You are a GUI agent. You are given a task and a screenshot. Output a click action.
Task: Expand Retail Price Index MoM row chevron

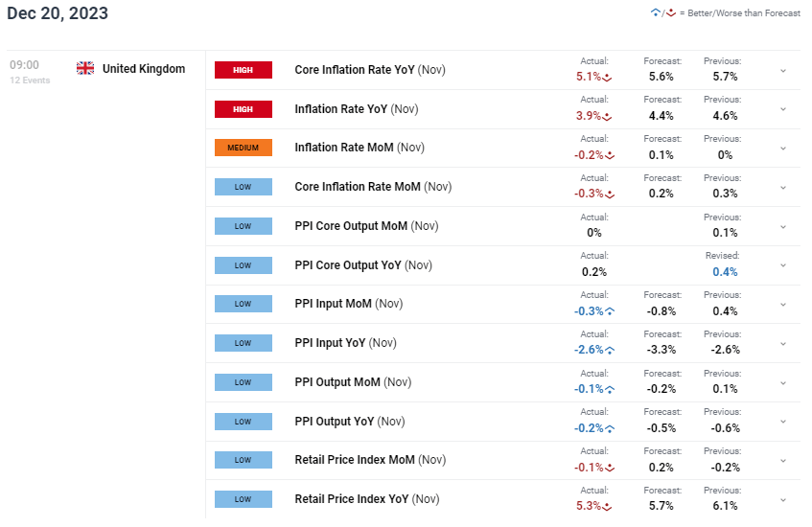pyautogui.click(x=783, y=461)
